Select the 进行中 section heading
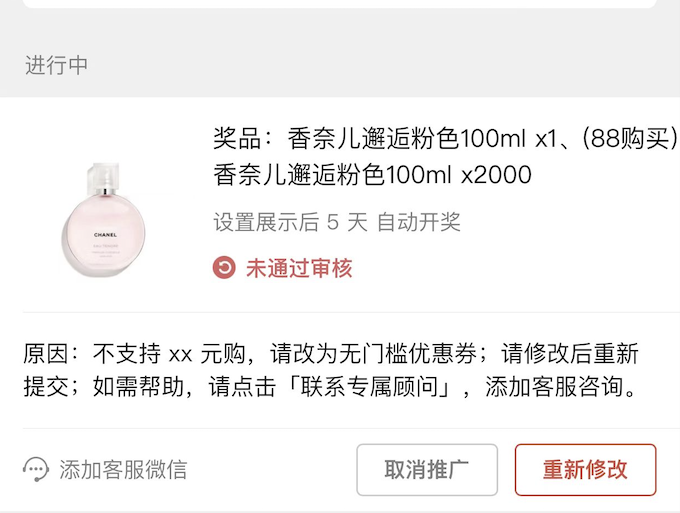Screen dimensions: 680x513 (56, 65)
